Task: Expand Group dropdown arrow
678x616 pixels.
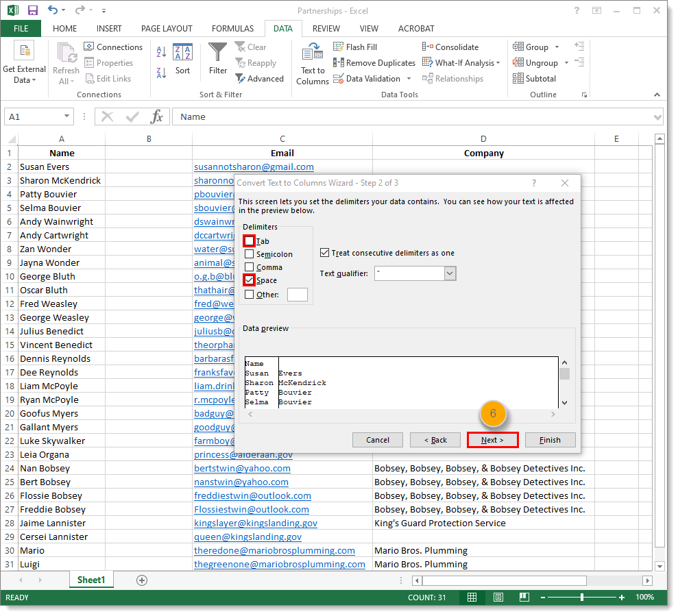Action: [x=557, y=47]
